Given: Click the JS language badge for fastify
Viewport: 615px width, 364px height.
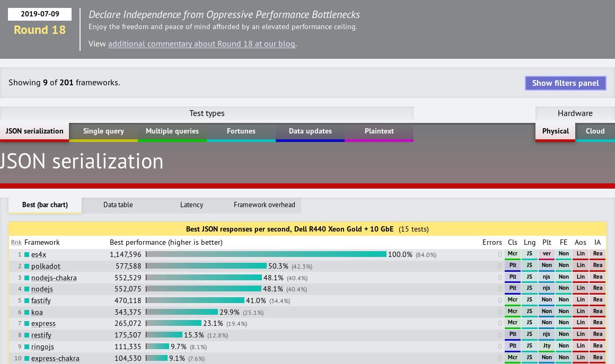Looking at the screenshot, I should [530, 300].
